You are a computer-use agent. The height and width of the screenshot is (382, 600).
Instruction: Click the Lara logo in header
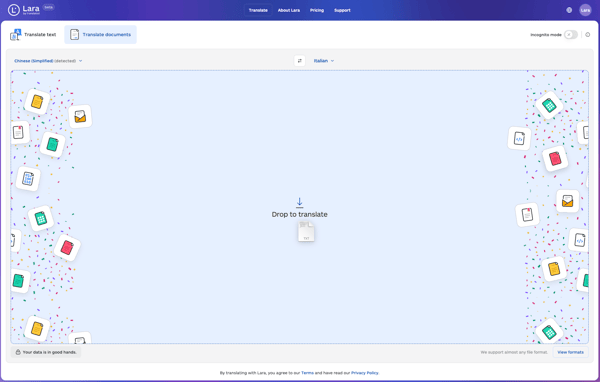point(24,10)
